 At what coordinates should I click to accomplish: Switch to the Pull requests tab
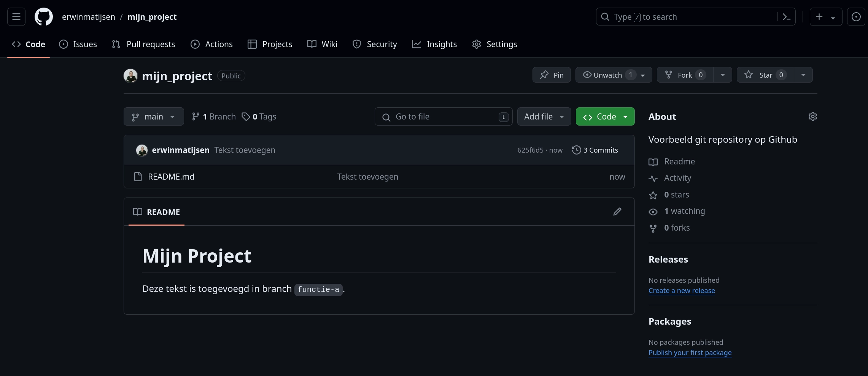click(x=143, y=44)
